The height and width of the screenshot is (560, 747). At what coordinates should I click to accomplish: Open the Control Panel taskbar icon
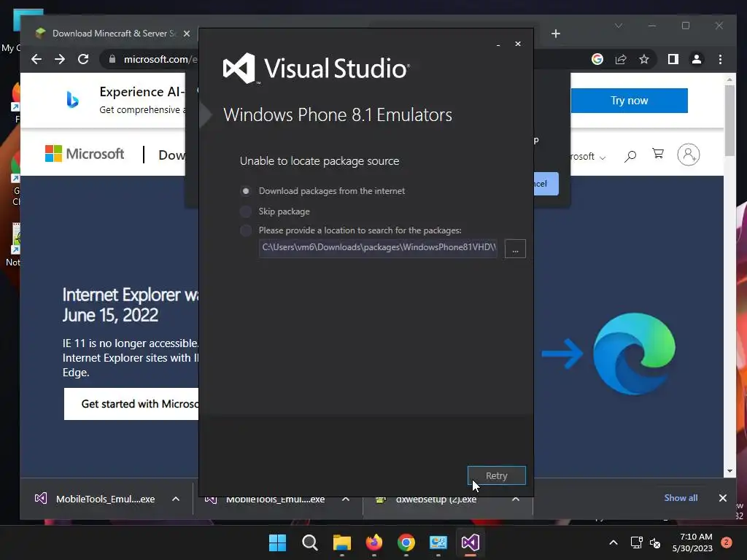tap(438, 542)
